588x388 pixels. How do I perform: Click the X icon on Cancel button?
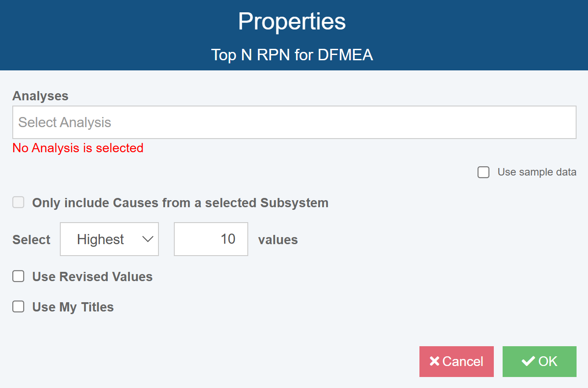pyautogui.click(x=434, y=362)
